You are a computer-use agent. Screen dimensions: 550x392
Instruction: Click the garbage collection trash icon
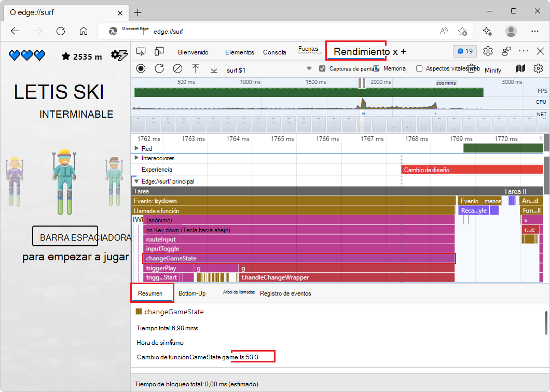pyautogui.click(x=472, y=68)
